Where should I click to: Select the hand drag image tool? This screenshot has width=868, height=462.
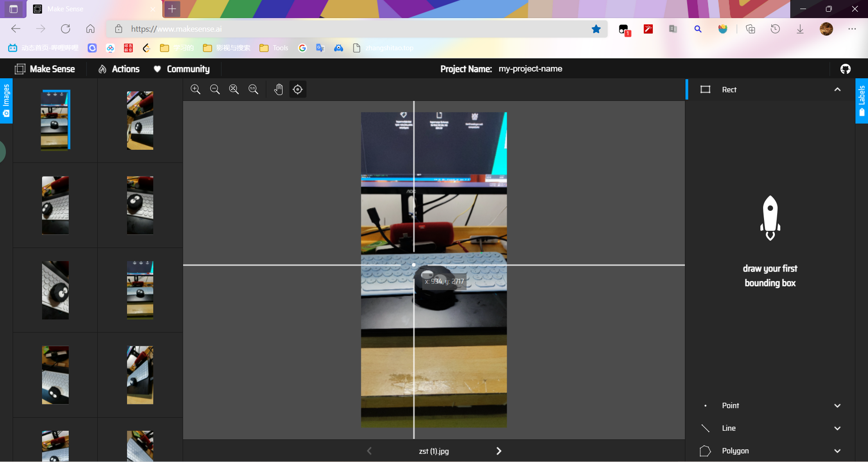pyautogui.click(x=278, y=90)
